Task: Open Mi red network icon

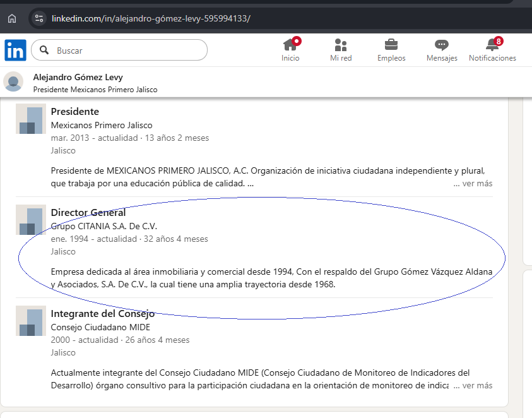Action: coord(341,50)
